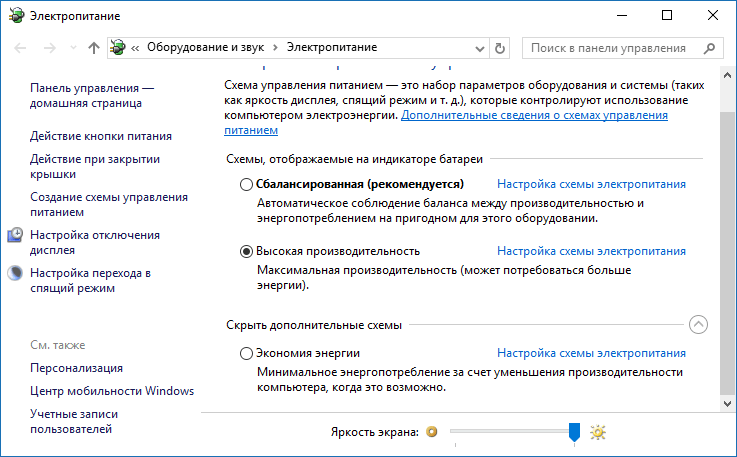Screen dimensions: 737x457
Task: Click the search magnifier icon
Action: tap(709, 48)
